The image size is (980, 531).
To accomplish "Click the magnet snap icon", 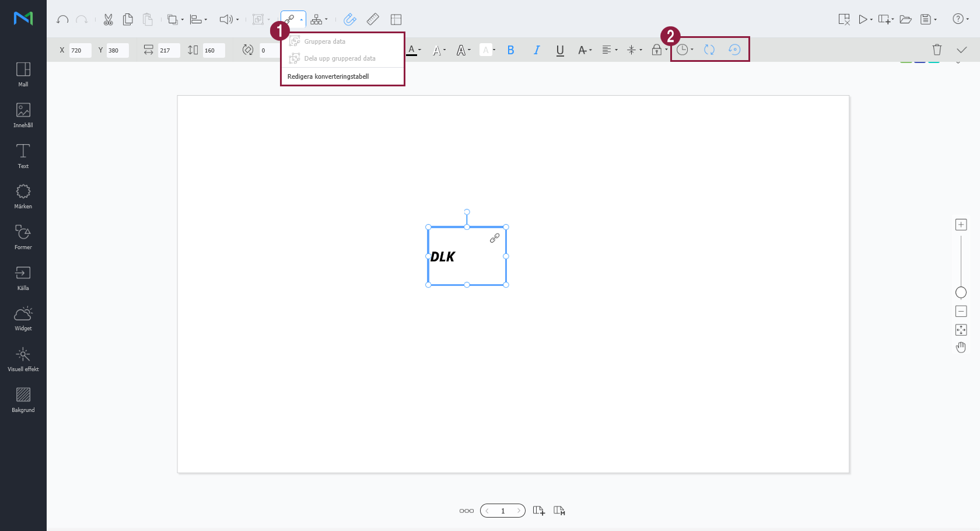I will pos(349,20).
